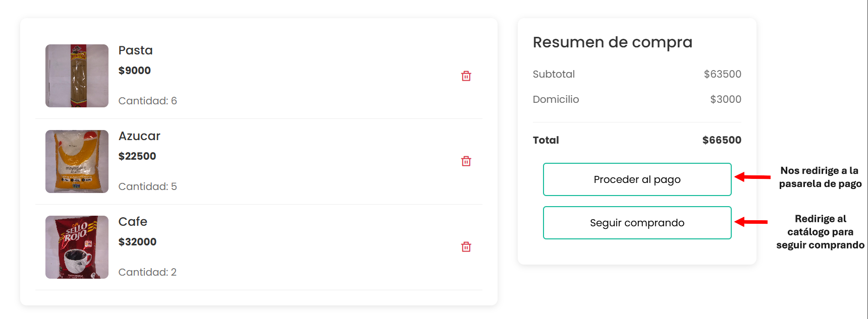
Task: Click the Pasta product name
Action: tap(135, 50)
